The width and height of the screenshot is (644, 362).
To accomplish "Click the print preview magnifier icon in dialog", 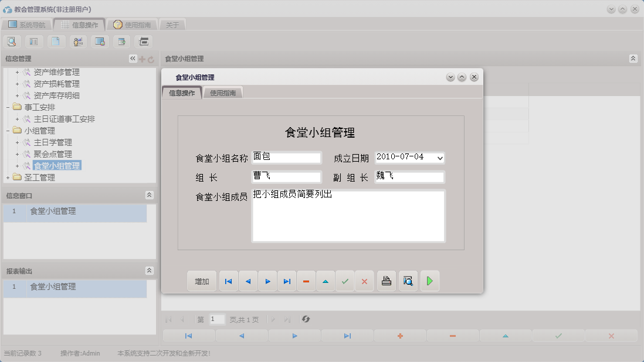I will (408, 281).
